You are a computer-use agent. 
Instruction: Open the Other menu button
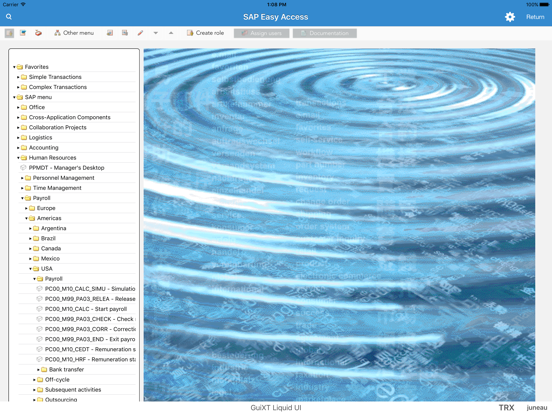(74, 33)
